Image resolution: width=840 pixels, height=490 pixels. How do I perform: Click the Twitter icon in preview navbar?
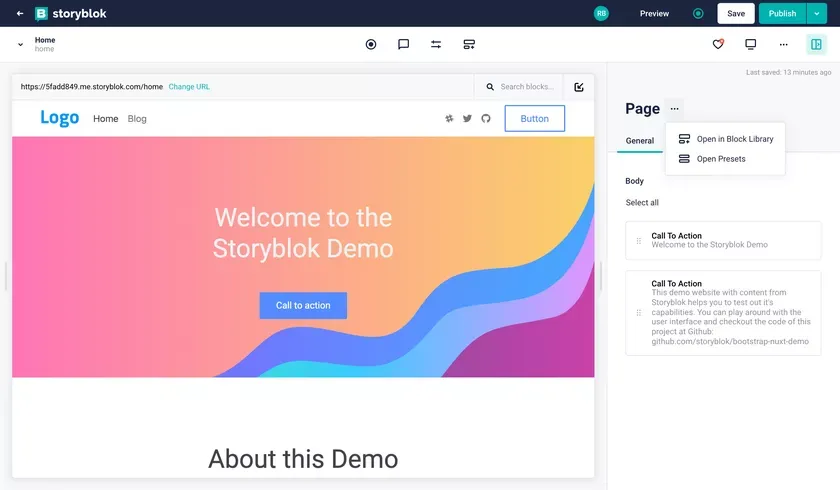(467, 118)
